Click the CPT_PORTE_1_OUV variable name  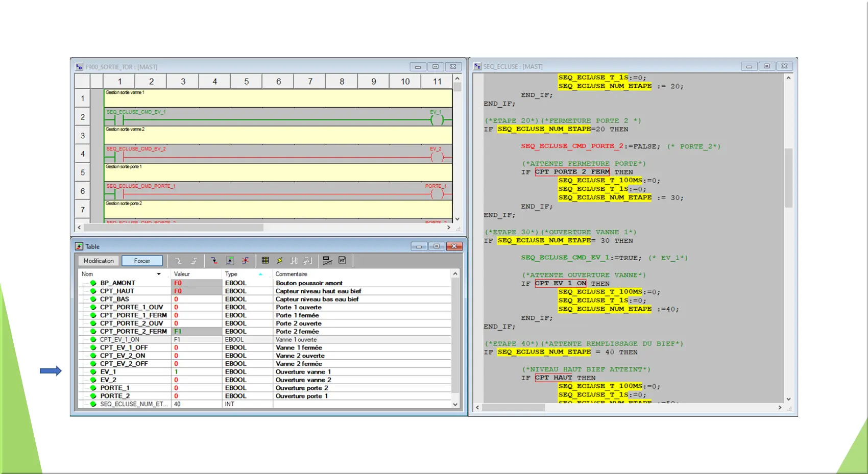pos(131,307)
